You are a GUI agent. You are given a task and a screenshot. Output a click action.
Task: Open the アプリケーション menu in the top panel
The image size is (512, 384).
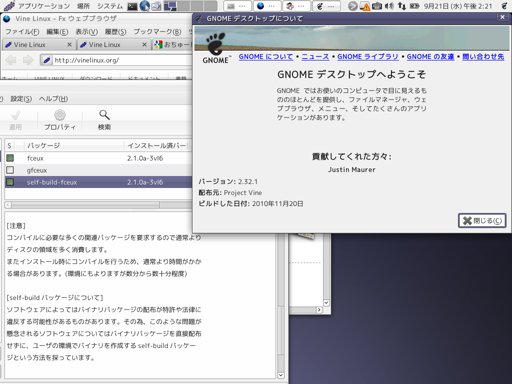tap(43, 6)
